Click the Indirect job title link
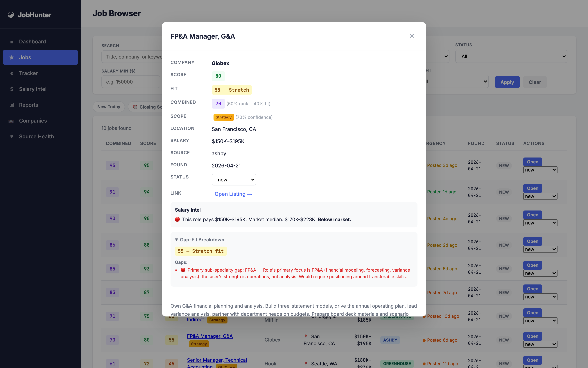588x368 pixels. (195, 320)
